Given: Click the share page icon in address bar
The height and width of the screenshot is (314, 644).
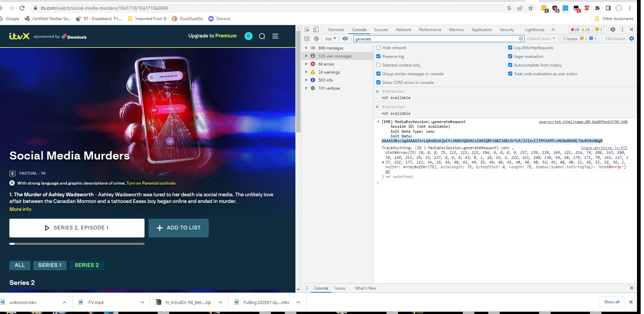Looking at the screenshot, I should click(520, 8).
